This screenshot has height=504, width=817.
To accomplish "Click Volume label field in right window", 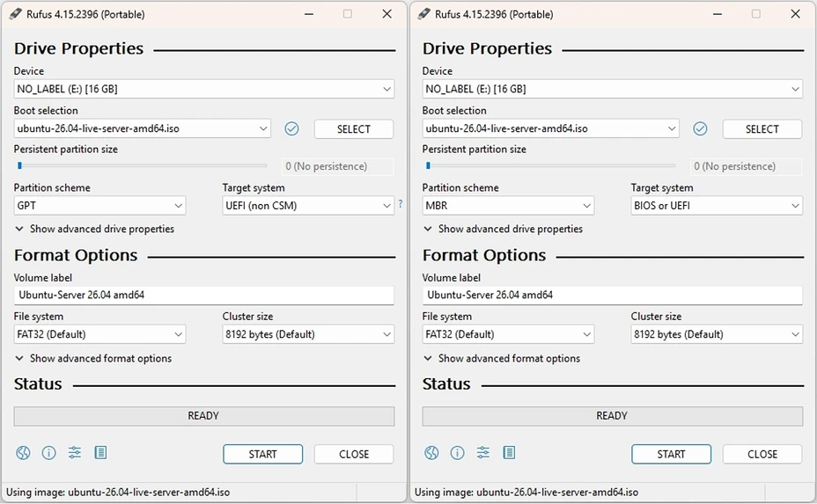I will click(x=612, y=296).
